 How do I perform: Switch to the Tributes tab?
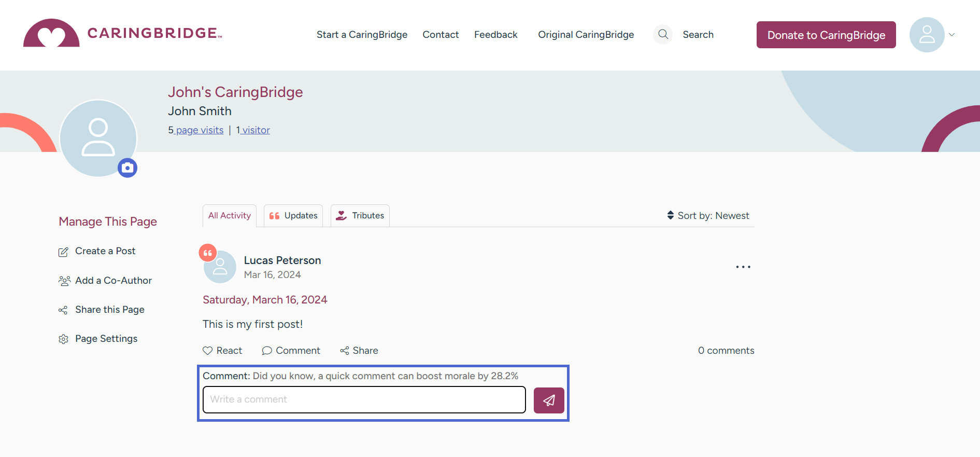[360, 215]
